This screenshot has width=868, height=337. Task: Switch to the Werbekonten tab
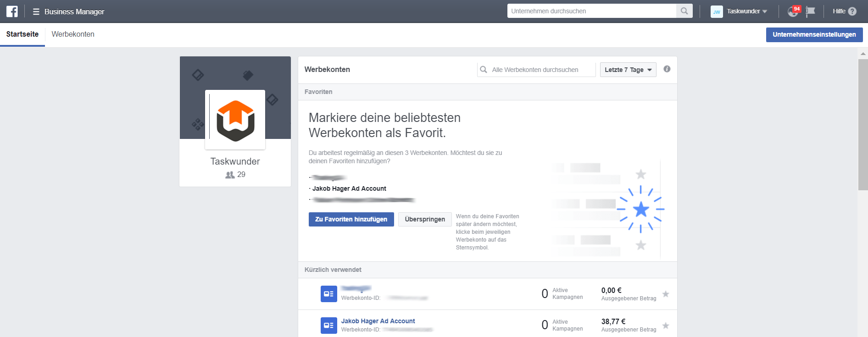coord(73,34)
